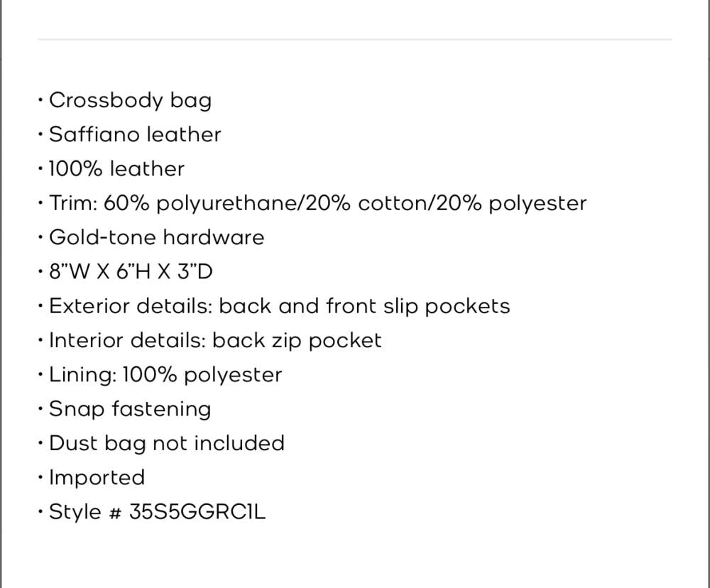Select the 'Saffiano leather' bullet item
Image resolution: width=710 pixels, height=588 pixels.
click(135, 134)
